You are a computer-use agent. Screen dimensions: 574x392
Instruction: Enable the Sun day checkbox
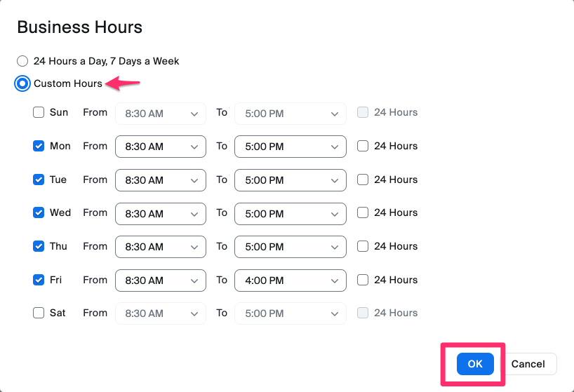(39, 112)
